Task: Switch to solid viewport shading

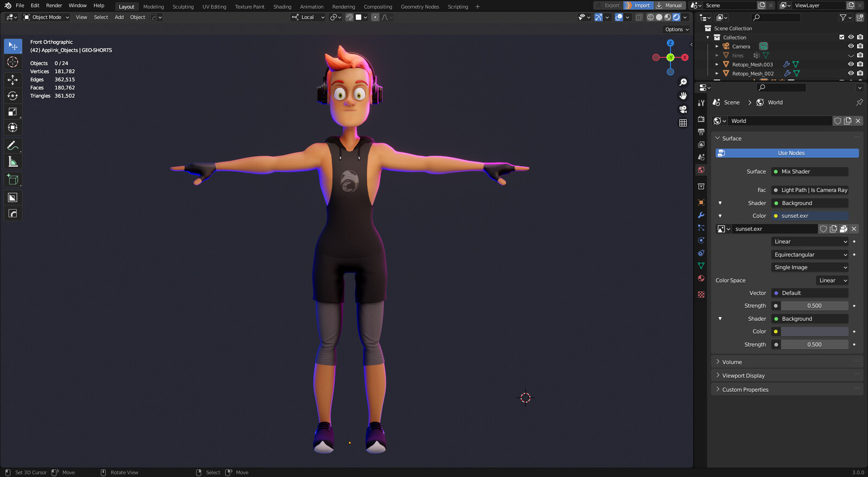Action: click(x=659, y=17)
